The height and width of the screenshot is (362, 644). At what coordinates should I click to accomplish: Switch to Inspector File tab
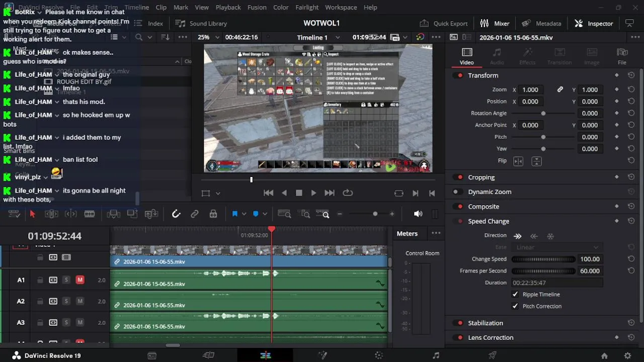point(622,56)
